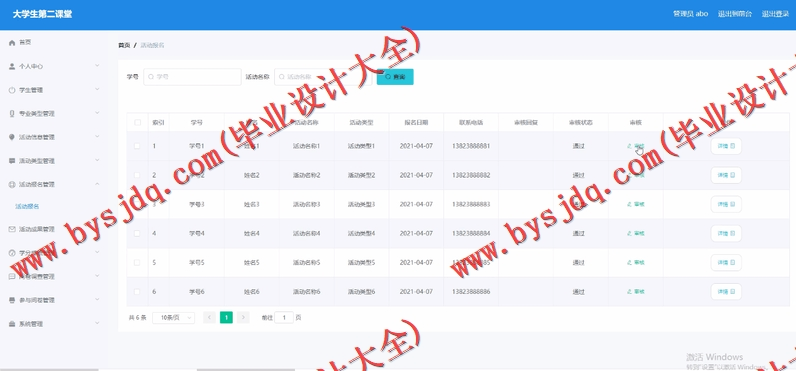Tick the checkbox for row 学号1
This screenshot has height=371, width=796.
click(137, 146)
